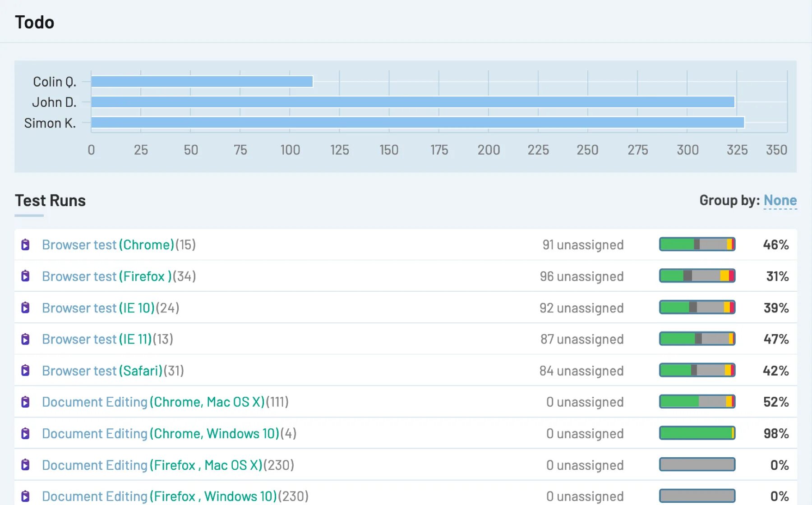Click the 47% completion value
The width and height of the screenshot is (812, 505).
(776, 339)
